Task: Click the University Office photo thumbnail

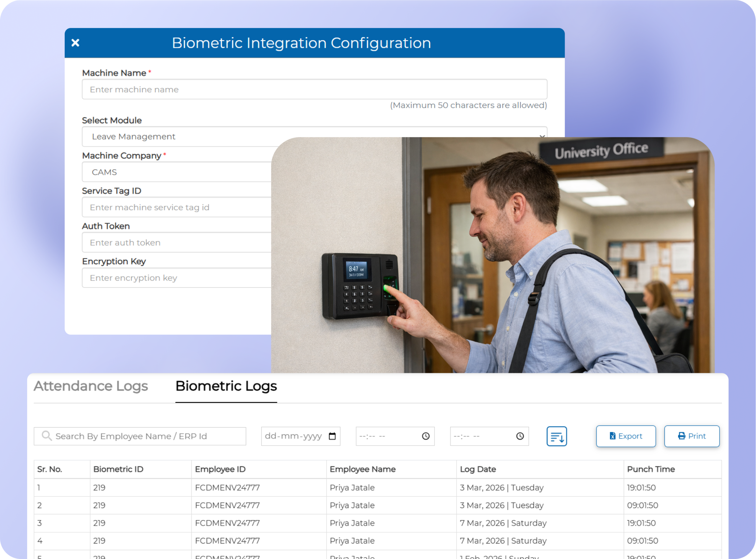Action: point(492,255)
